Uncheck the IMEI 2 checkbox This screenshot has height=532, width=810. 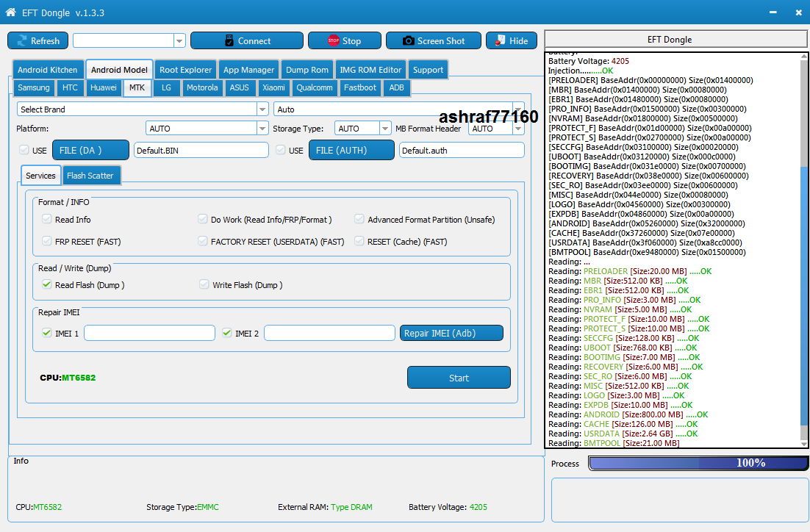click(x=227, y=333)
